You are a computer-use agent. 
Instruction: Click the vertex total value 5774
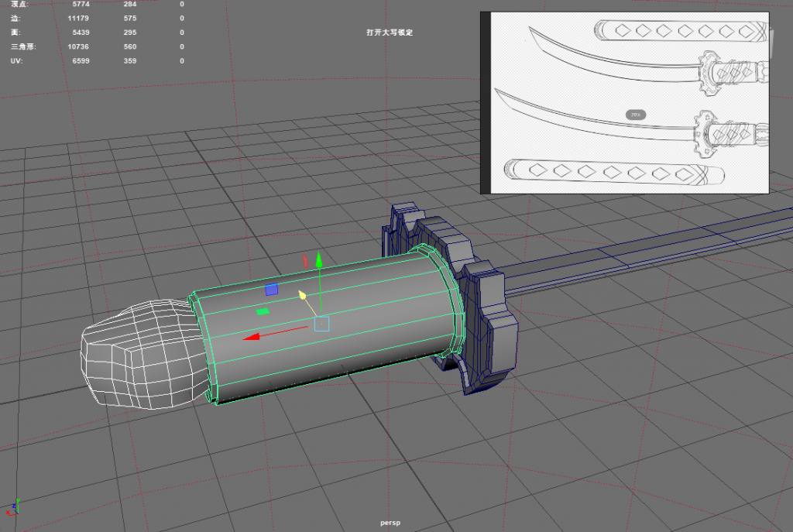(81, 4)
